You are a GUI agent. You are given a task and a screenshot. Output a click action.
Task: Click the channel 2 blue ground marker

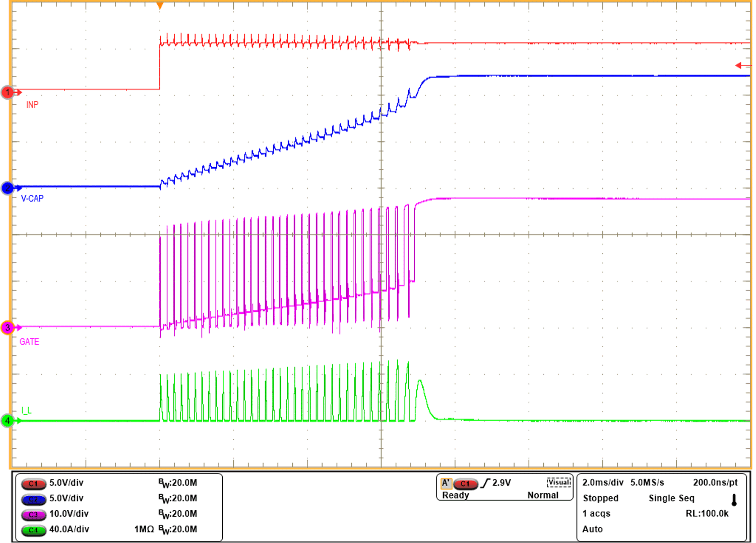8,188
